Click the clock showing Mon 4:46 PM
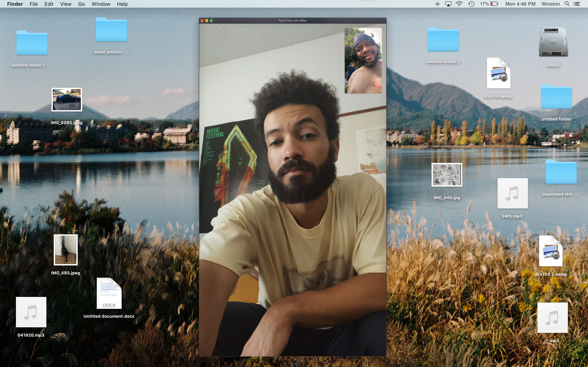The width and height of the screenshot is (588, 367). tap(520, 4)
